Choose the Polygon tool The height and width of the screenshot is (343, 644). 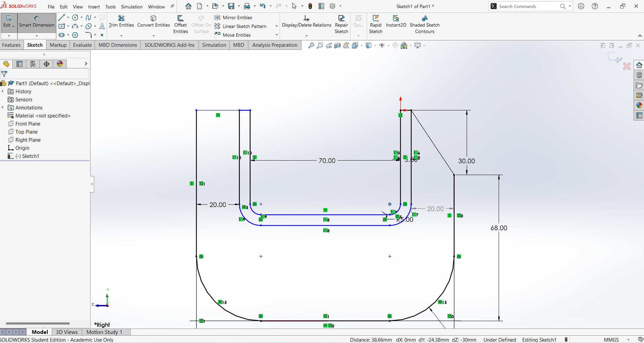(75, 35)
